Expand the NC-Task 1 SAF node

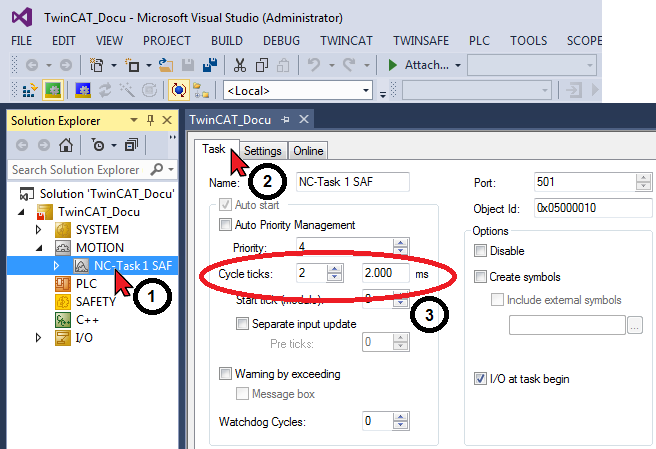(x=56, y=266)
